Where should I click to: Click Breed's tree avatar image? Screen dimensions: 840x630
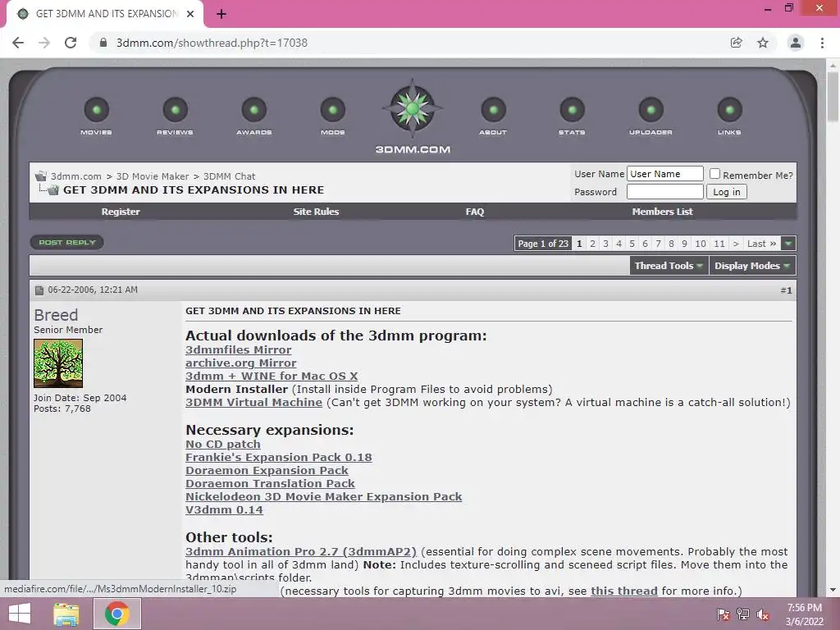click(x=58, y=363)
